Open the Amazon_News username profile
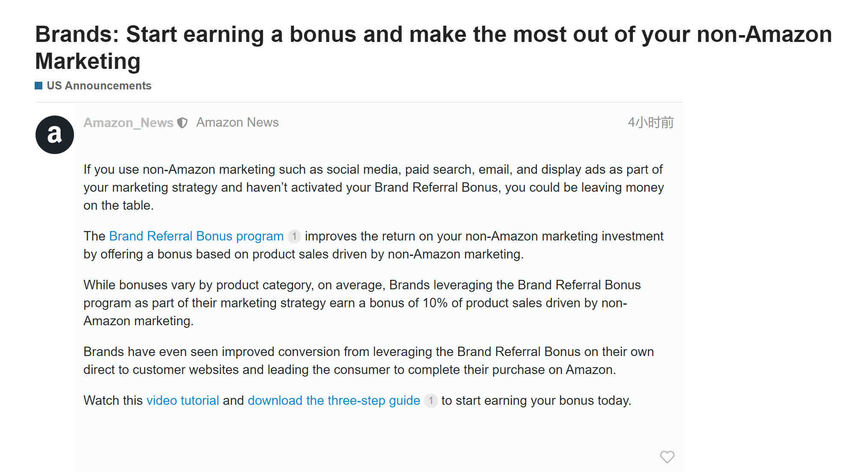 point(128,123)
